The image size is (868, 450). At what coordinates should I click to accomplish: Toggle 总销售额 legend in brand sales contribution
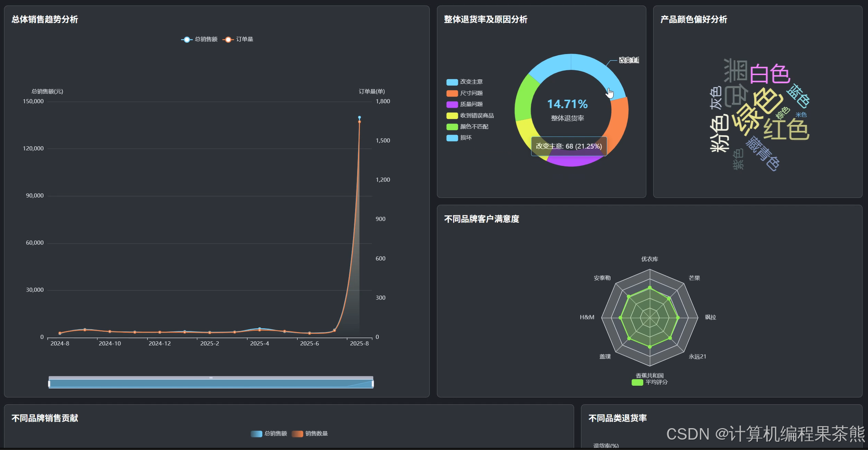[269, 433]
